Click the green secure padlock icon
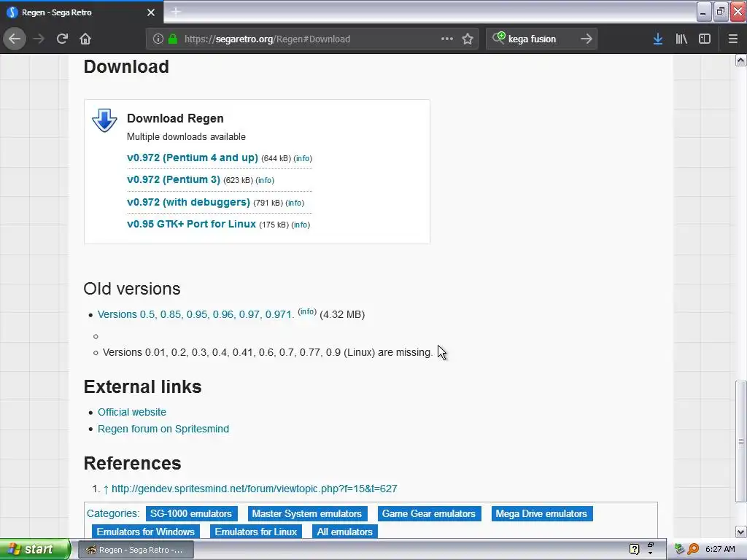Image resolution: width=747 pixels, height=560 pixels. click(173, 39)
